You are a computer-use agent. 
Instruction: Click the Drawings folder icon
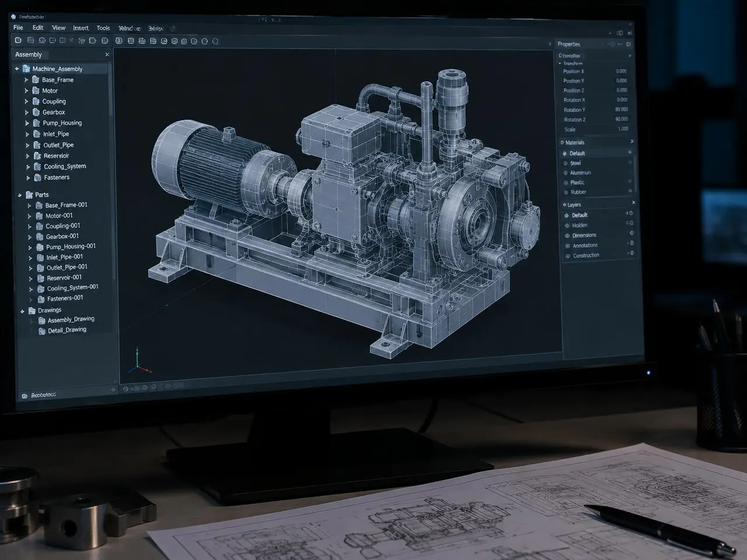click(32, 310)
